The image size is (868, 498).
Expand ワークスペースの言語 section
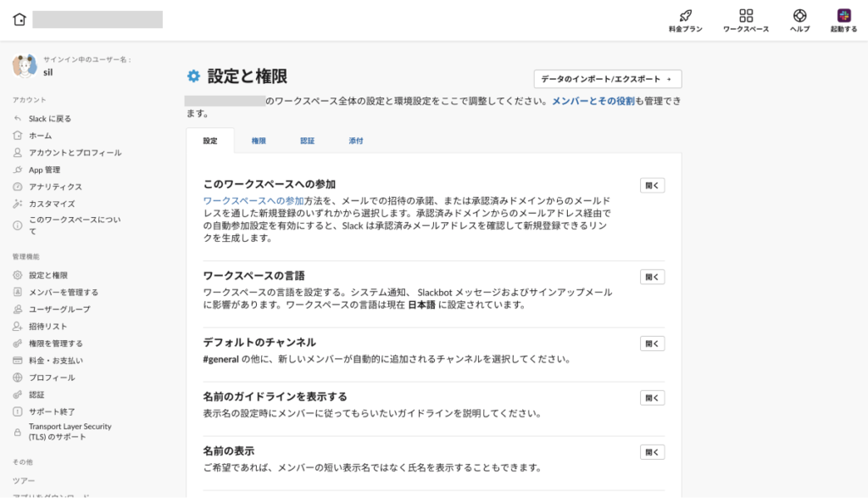pyautogui.click(x=652, y=277)
